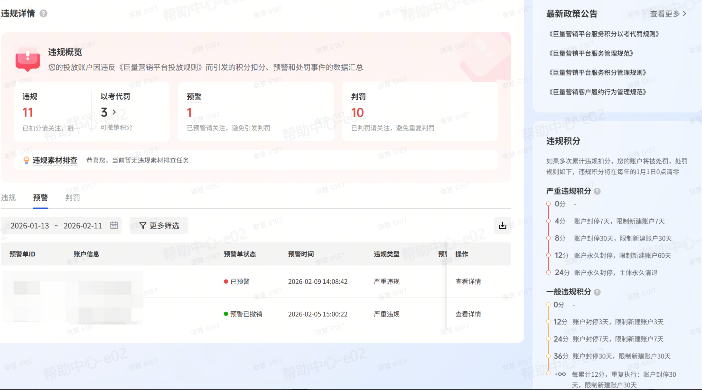This screenshot has height=390, width=702.
Task: Open 查看详情 for the 已预警 row
Action: click(x=468, y=282)
